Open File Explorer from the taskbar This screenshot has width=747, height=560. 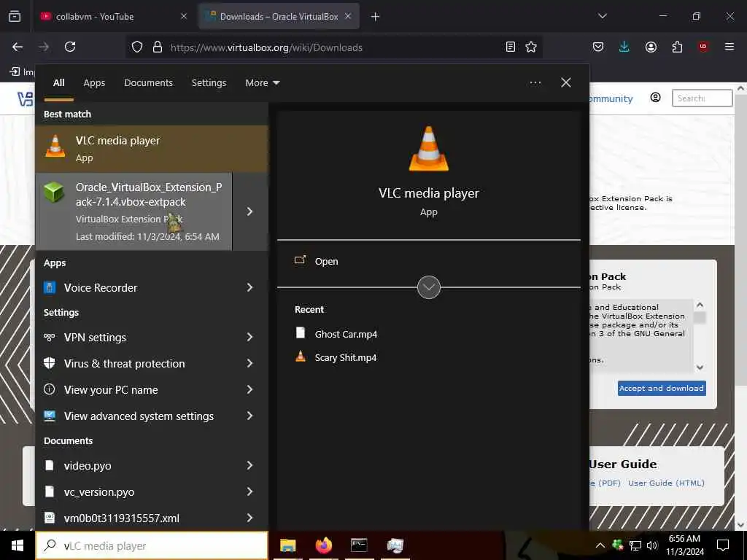click(x=287, y=545)
